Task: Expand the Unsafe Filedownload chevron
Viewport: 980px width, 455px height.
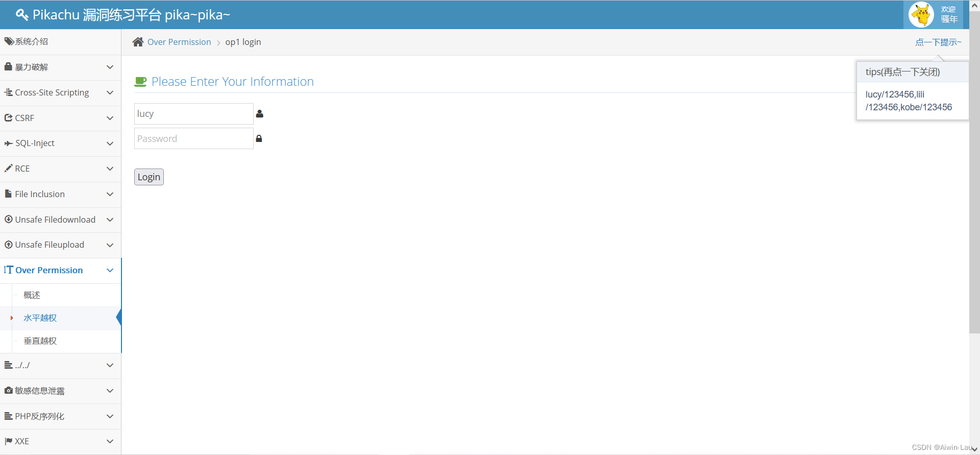Action: 110,220
